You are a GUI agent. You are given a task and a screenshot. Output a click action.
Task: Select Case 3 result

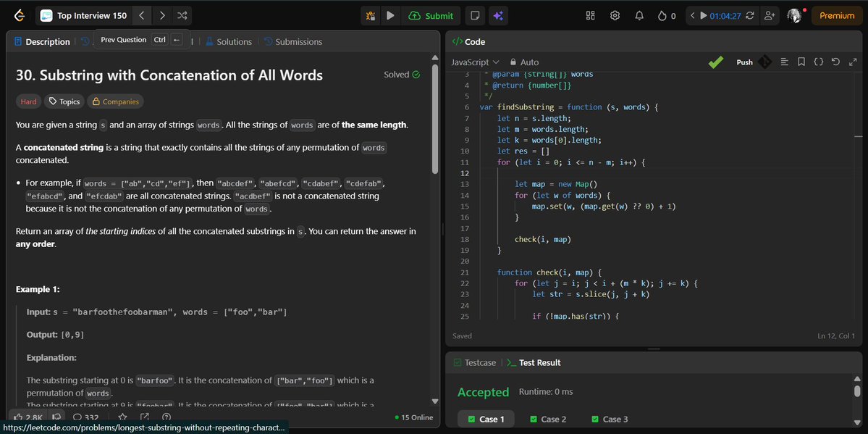(x=610, y=419)
